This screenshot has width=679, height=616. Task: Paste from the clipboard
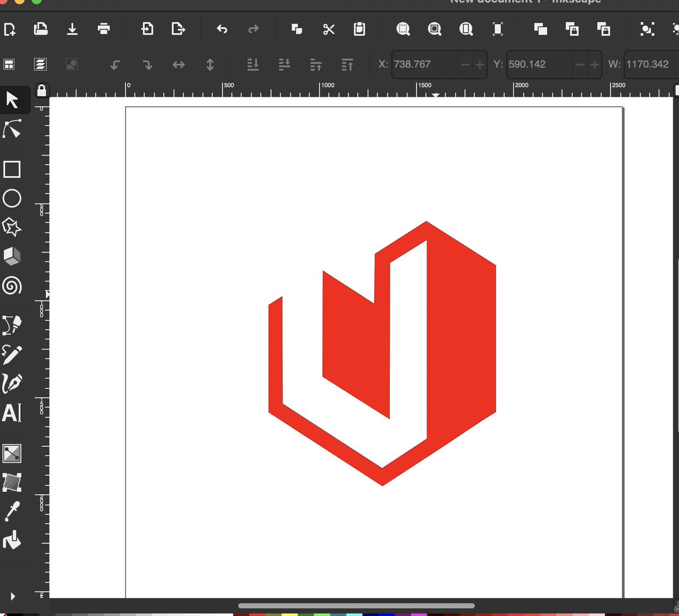pyautogui.click(x=359, y=29)
